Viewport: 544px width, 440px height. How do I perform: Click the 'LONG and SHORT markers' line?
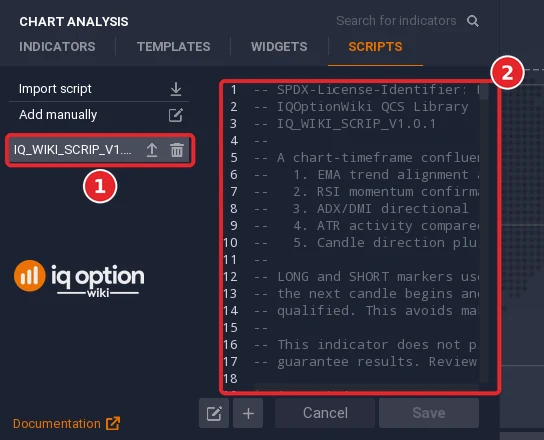(366, 277)
